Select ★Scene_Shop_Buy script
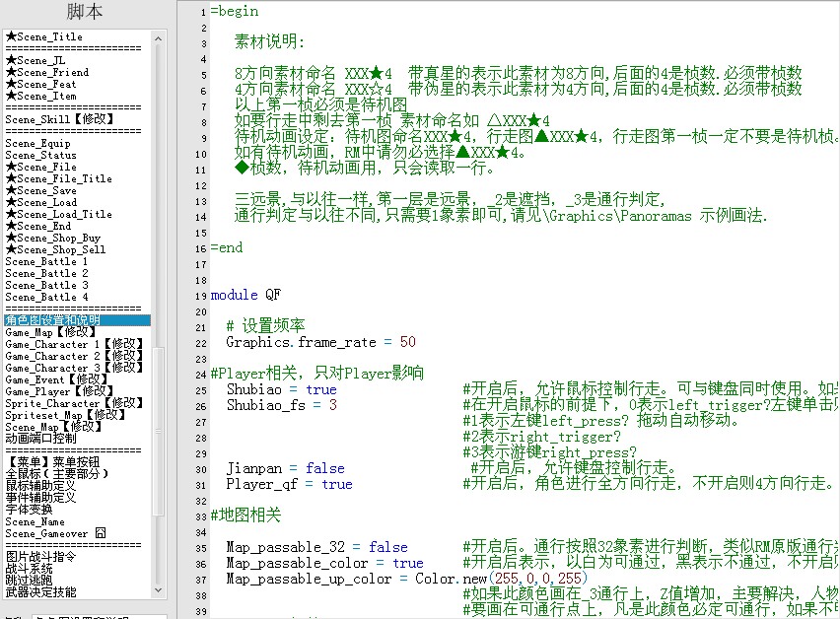Image resolution: width=840 pixels, height=619 pixels. click(53, 238)
